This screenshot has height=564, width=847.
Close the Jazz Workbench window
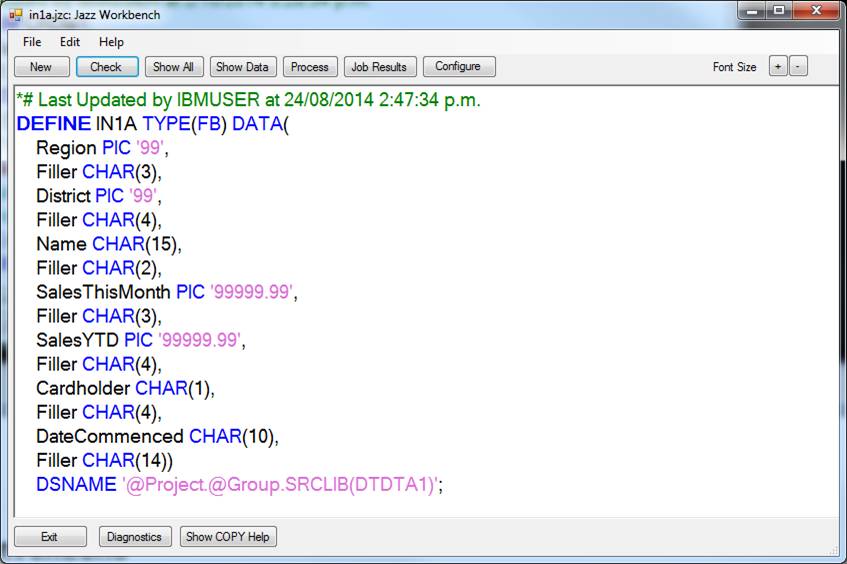click(x=817, y=11)
